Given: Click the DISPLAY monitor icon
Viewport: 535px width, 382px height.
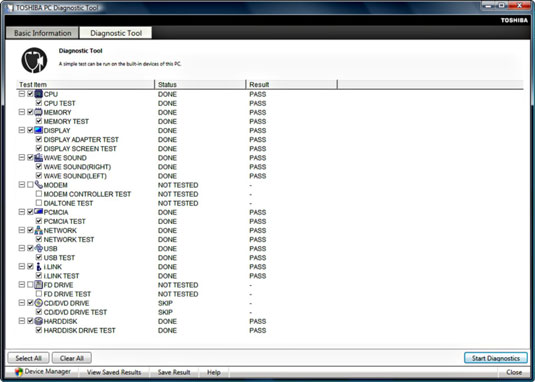Looking at the screenshot, I should [x=39, y=130].
